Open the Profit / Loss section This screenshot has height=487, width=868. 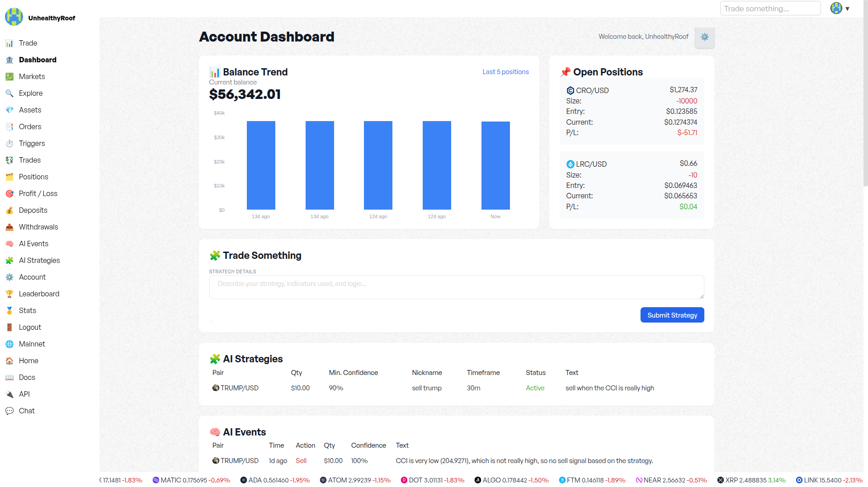point(38,193)
